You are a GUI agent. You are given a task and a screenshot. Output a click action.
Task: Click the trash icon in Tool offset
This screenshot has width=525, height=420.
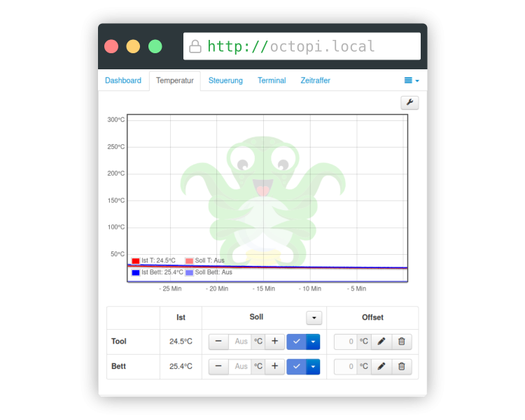pos(402,342)
